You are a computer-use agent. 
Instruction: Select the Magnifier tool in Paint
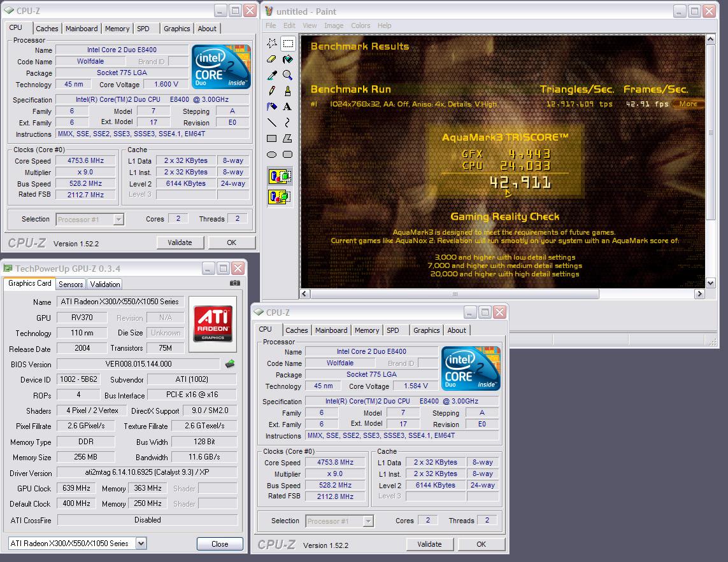coord(288,75)
